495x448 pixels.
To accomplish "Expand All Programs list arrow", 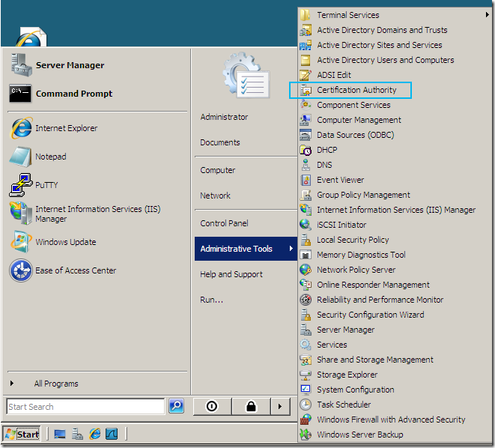I will click(12, 384).
